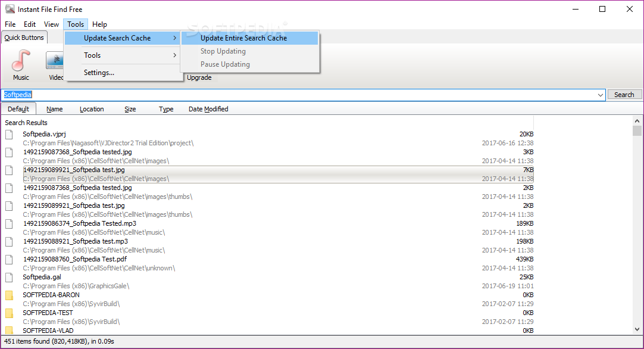Sort results by Location
This screenshot has height=349, width=644.
pos(92,109)
